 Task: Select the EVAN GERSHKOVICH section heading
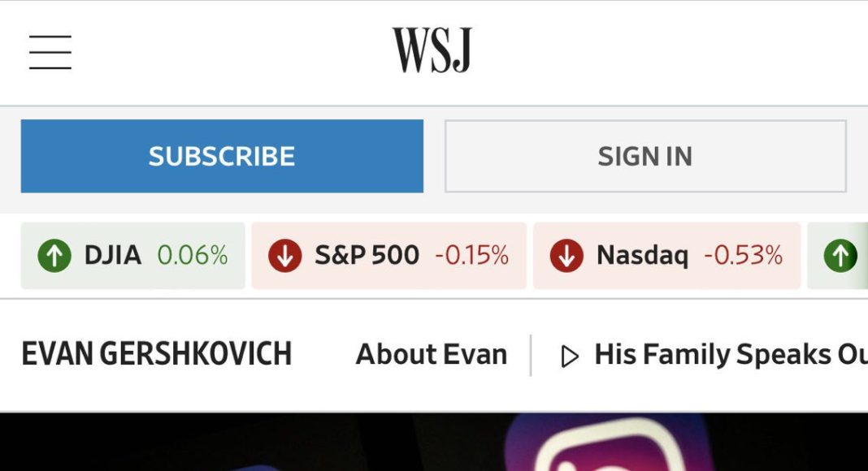[156, 354]
